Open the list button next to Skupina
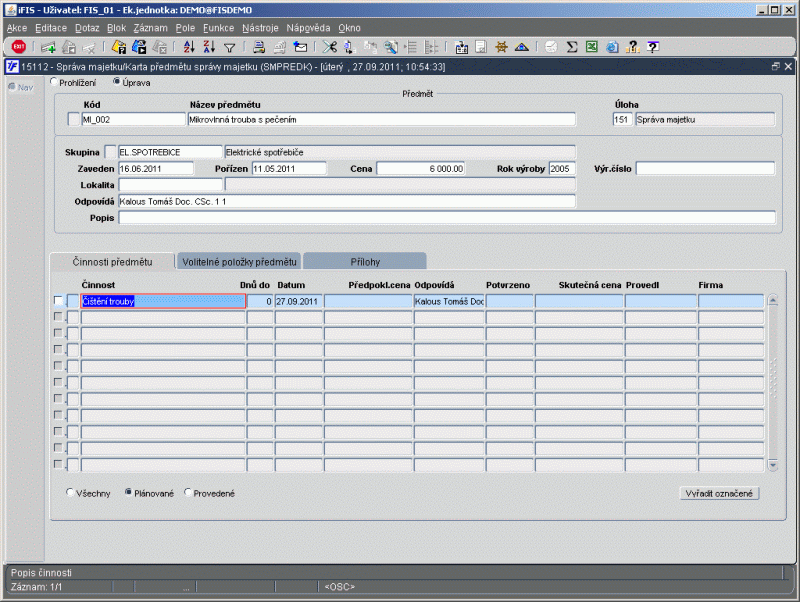Image resolution: width=800 pixels, height=602 pixels. pos(111,152)
